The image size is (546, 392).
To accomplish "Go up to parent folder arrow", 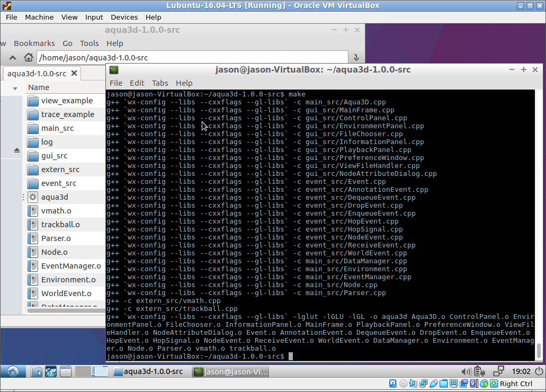I will tap(13, 58).
